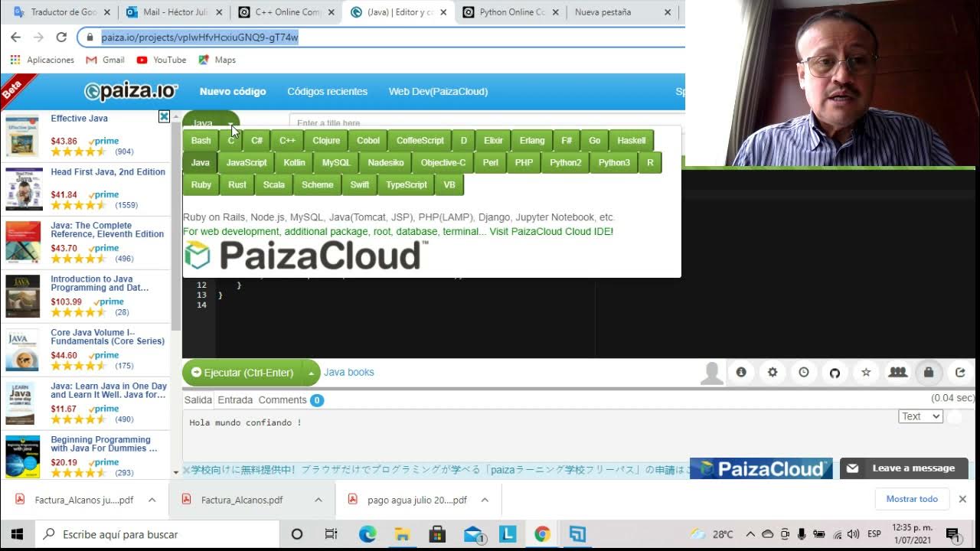Click Nuevo código in the header

(x=233, y=91)
